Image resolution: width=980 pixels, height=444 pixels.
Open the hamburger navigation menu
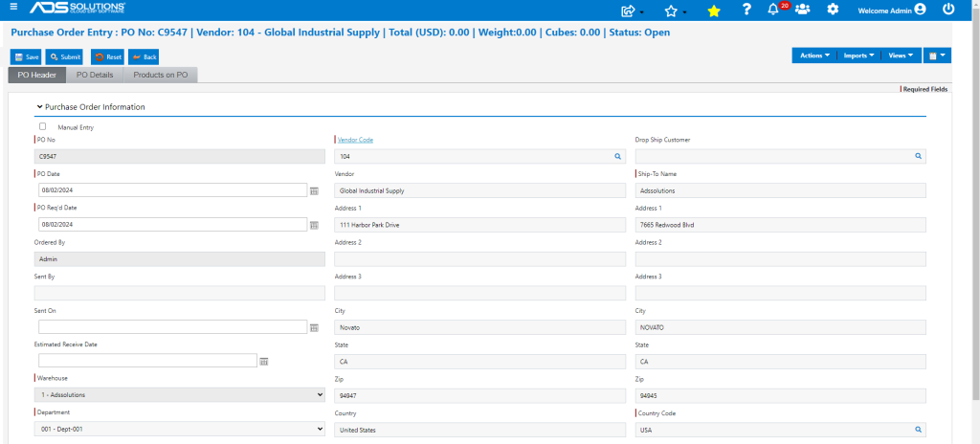pos(13,8)
